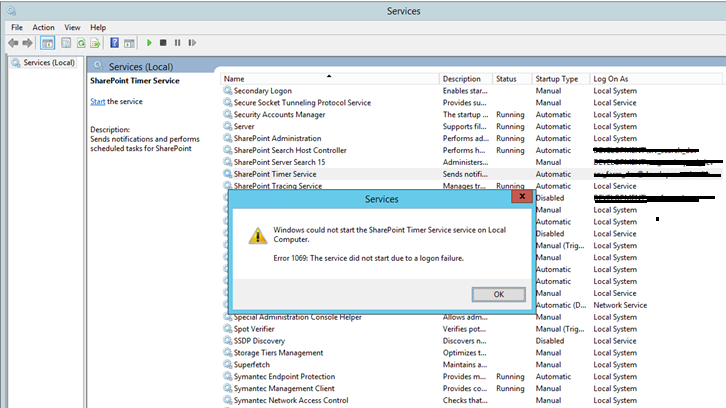This screenshot has height=408, width=726.
Task: Click the Server service gear icon
Action: point(227,126)
